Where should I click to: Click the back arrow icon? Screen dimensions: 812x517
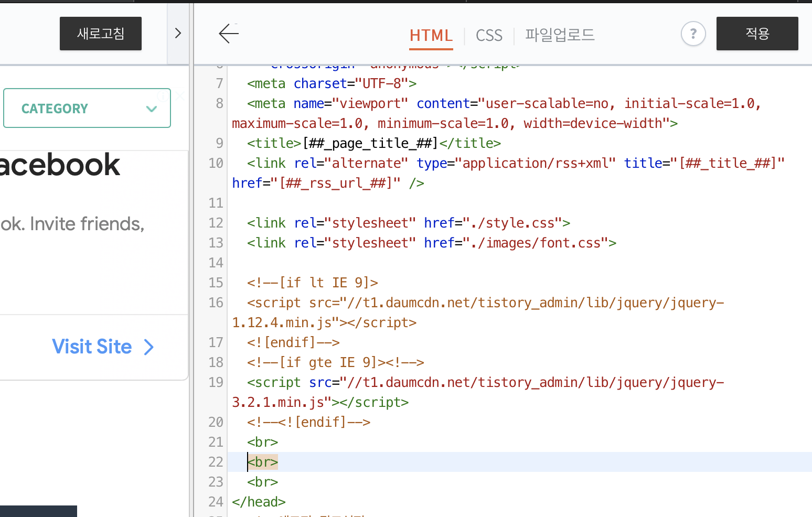coord(229,34)
